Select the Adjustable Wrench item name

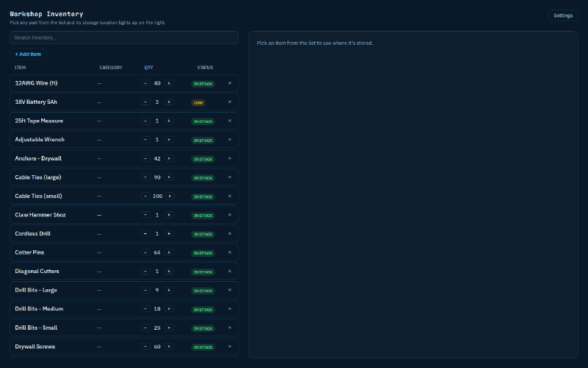pos(40,139)
